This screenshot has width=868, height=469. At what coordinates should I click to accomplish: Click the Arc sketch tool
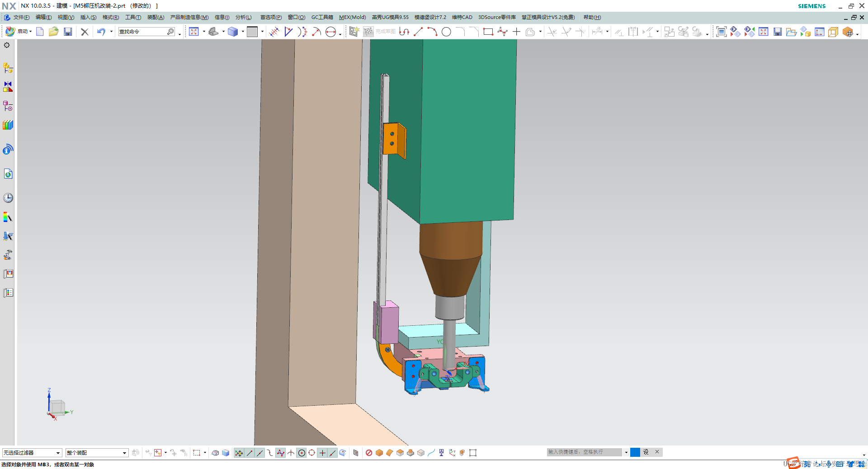[432, 32]
